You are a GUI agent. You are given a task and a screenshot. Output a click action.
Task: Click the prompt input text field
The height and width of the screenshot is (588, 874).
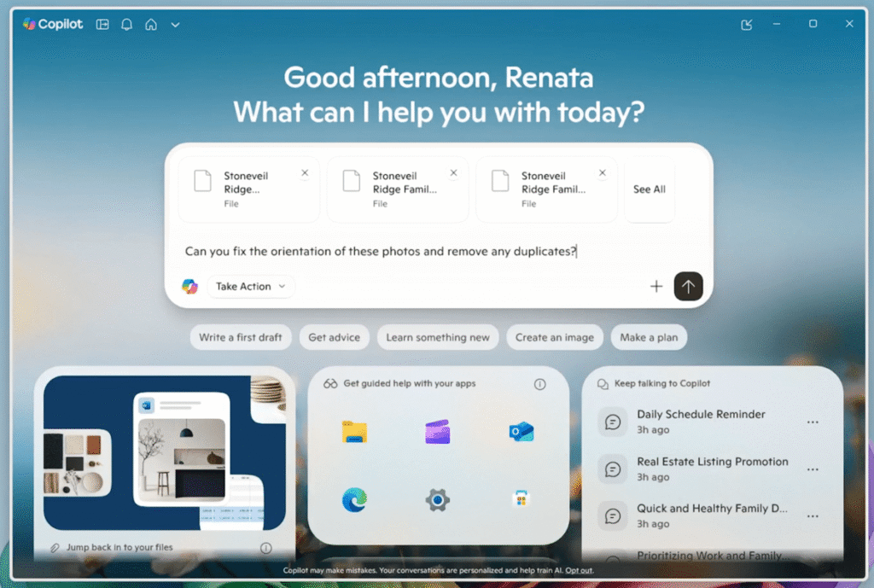tap(380, 252)
